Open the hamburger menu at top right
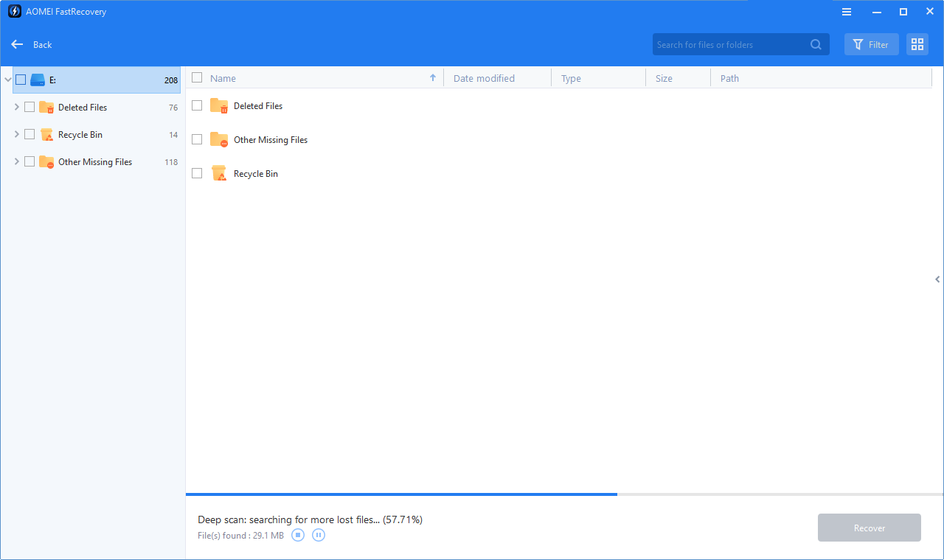This screenshot has height=560, width=944. point(846,11)
